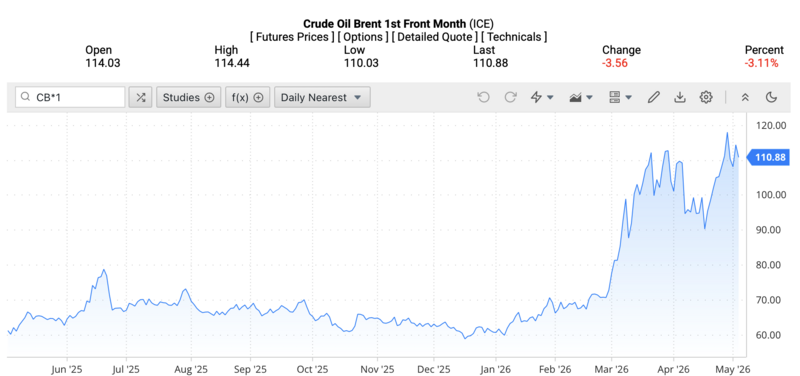The width and height of the screenshot is (800, 376).
Task: Click the Change value -3.56
Action: 615,63
